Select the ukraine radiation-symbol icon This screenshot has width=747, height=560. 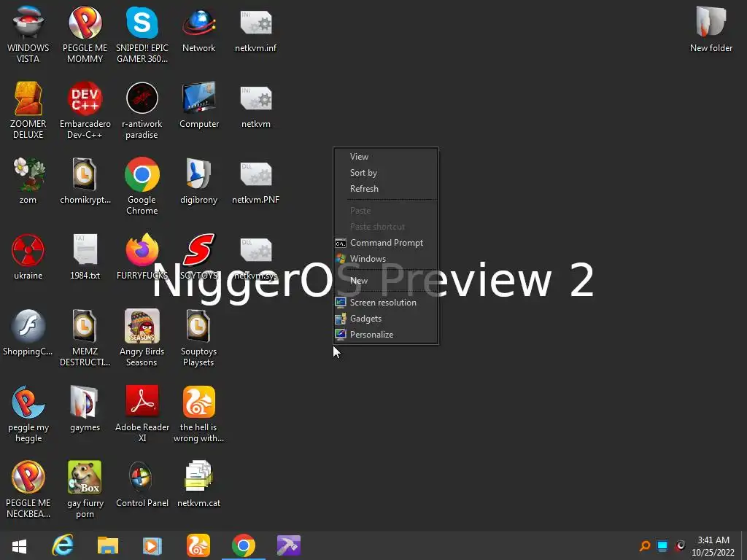tap(28, 257)
